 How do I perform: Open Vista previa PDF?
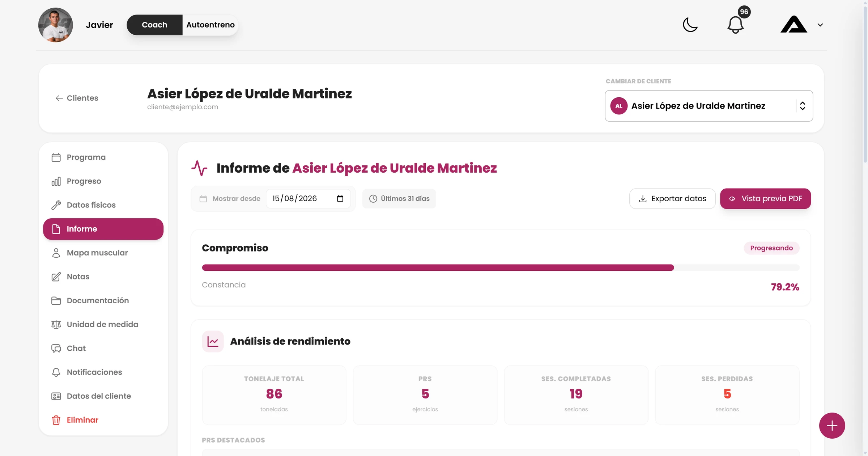[765, 199]
